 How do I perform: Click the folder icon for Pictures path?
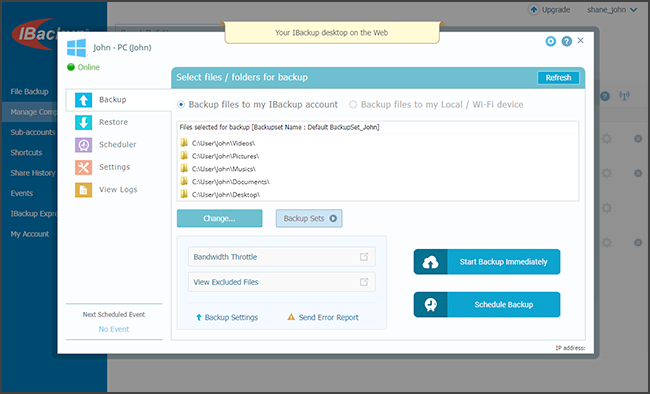pyautogui.click(x=184, y=156)
